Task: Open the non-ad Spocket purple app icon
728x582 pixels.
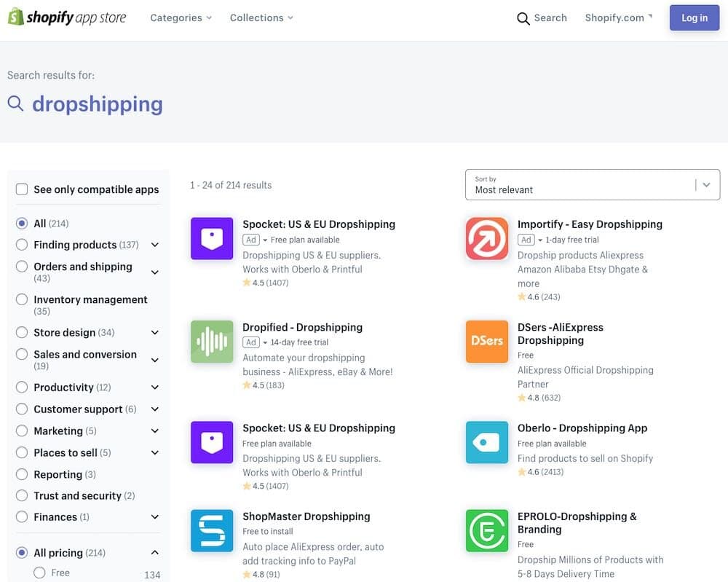Action: [x=212, y=442]
